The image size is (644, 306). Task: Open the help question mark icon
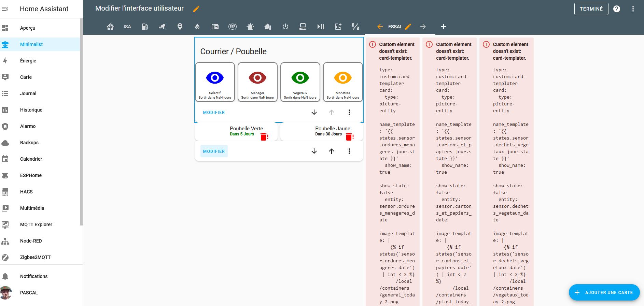point(617,9)
